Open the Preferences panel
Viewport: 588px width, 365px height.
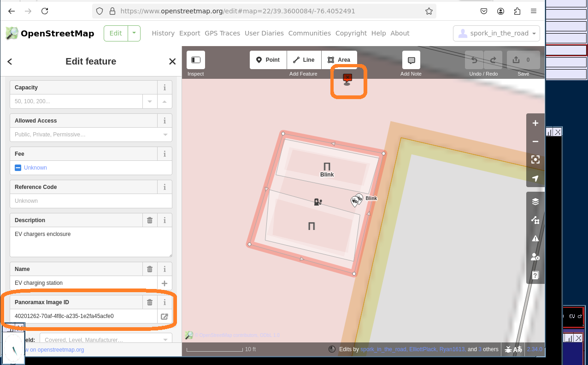pos(535,257)
